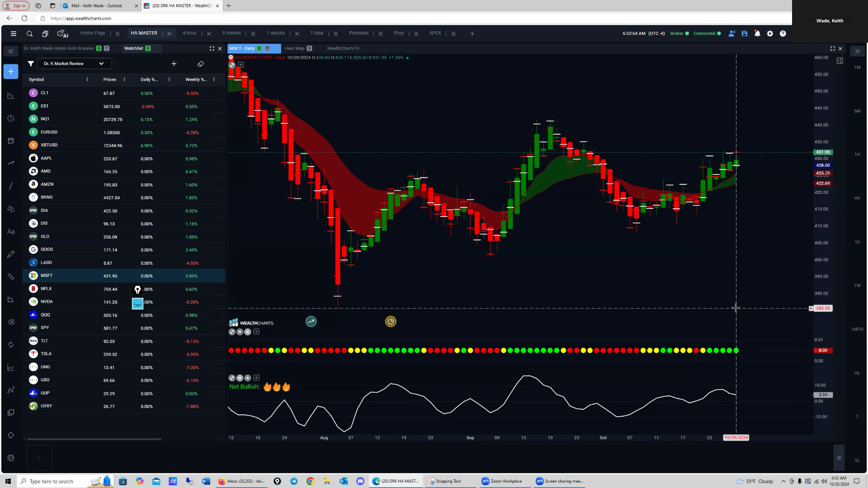Open the clock history icon in sidebar
868x488 pixels.
tap(11, 118)
